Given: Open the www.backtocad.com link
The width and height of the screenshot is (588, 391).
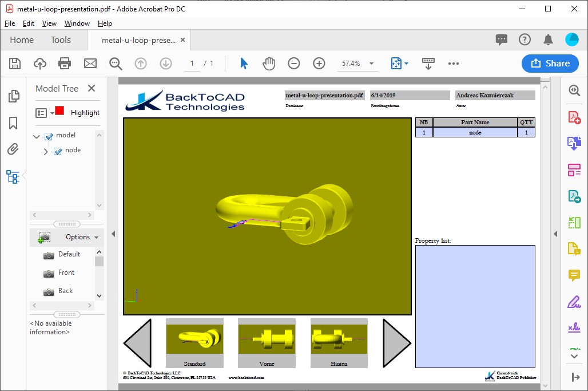Looking at the screenshot, I should tap(246, 377).
